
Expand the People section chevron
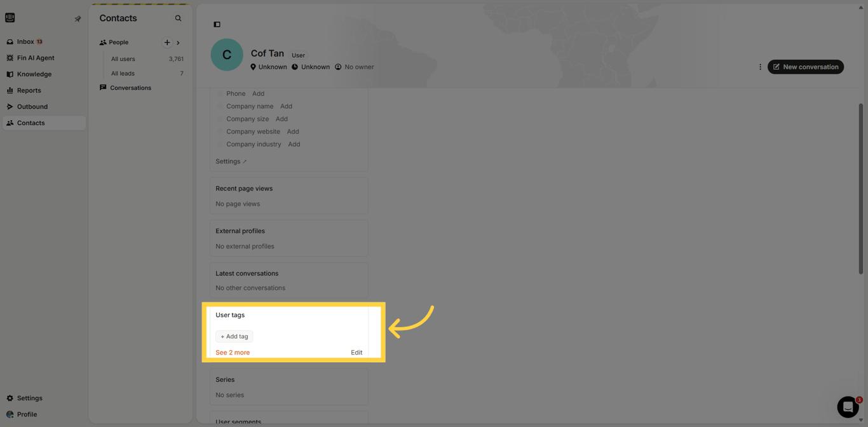tap(178, 42)
